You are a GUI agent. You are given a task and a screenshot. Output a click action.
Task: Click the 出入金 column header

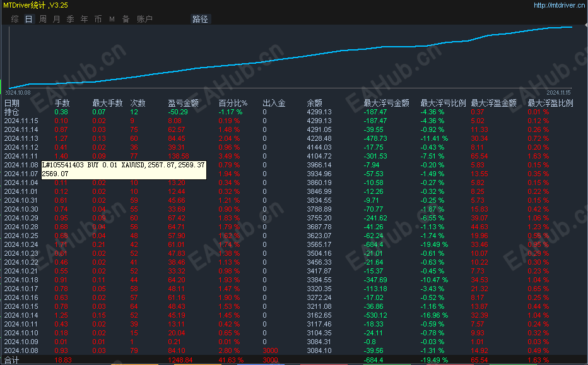click(274, 103)
